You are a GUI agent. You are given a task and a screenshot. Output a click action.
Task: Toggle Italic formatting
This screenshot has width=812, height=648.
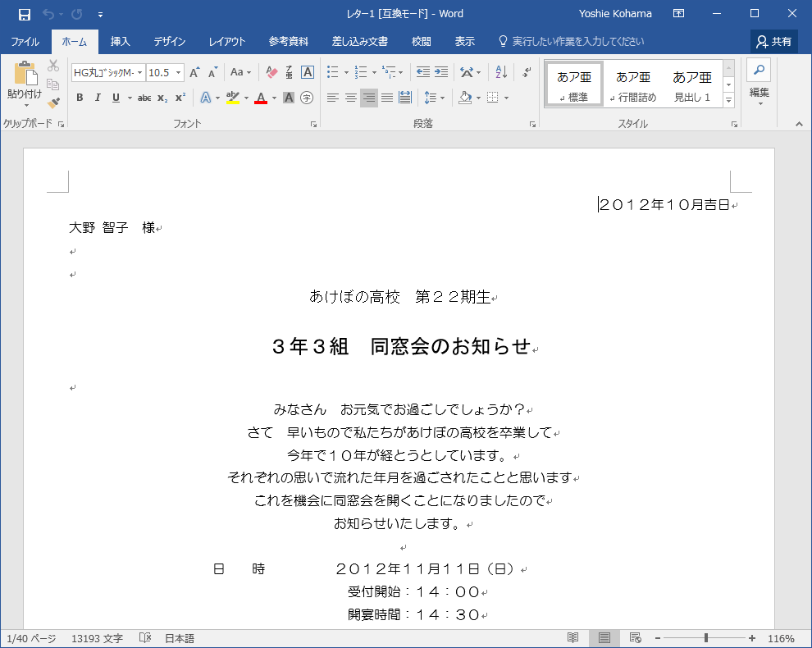[x=98, y=98]
